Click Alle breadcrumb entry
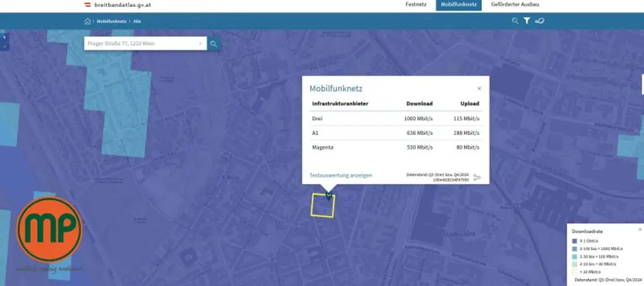644x286 pixels. click(136, 21)
